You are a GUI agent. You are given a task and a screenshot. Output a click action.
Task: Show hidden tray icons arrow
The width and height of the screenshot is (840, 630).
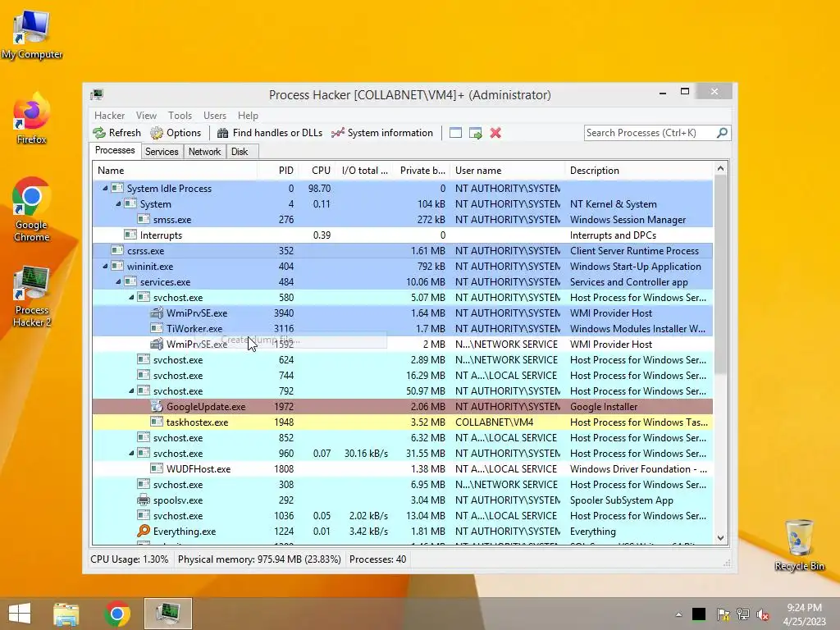(x=678, y=614)
